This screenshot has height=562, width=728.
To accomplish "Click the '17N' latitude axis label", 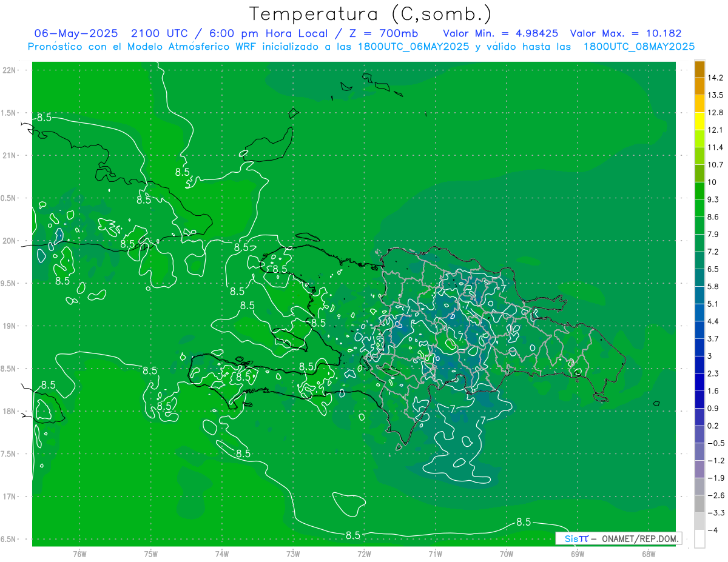I will click(x=10, y=497).
